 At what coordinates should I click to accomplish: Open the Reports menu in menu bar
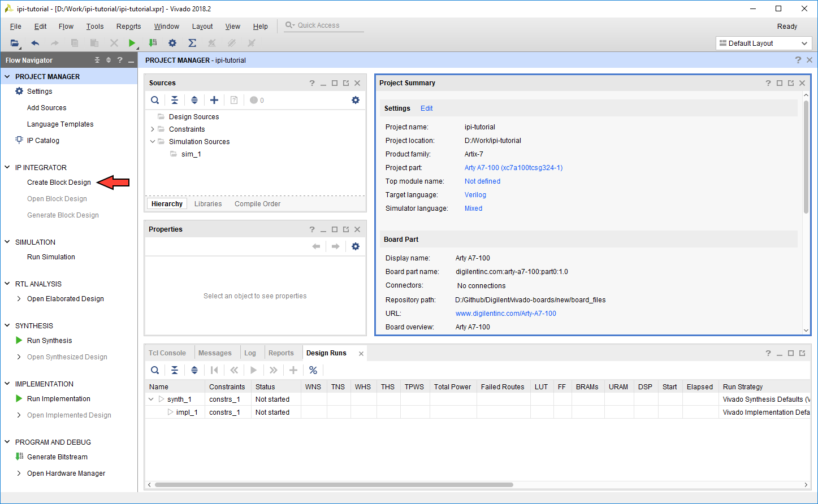(x=128, y=27)
